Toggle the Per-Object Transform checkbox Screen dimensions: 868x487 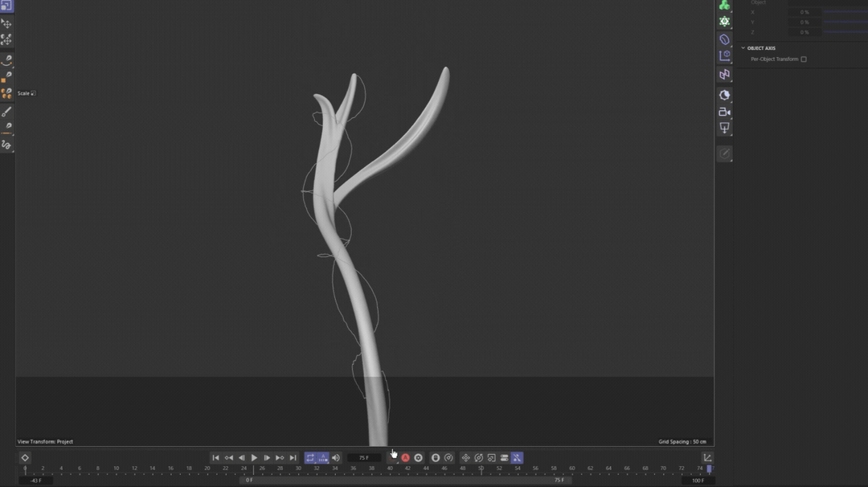click(803, 59)
